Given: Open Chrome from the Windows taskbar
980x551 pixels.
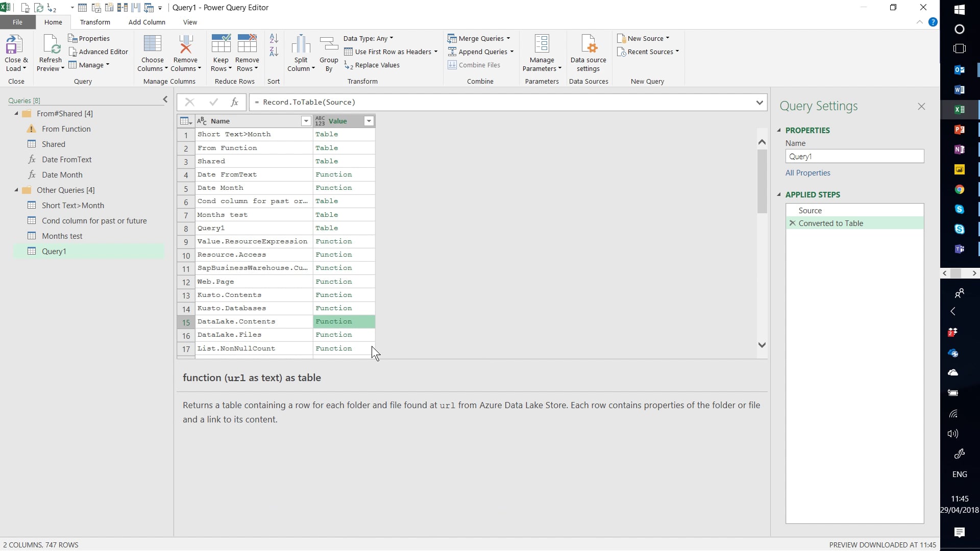Looking at the screenshot, I should (x=959, y=189).
